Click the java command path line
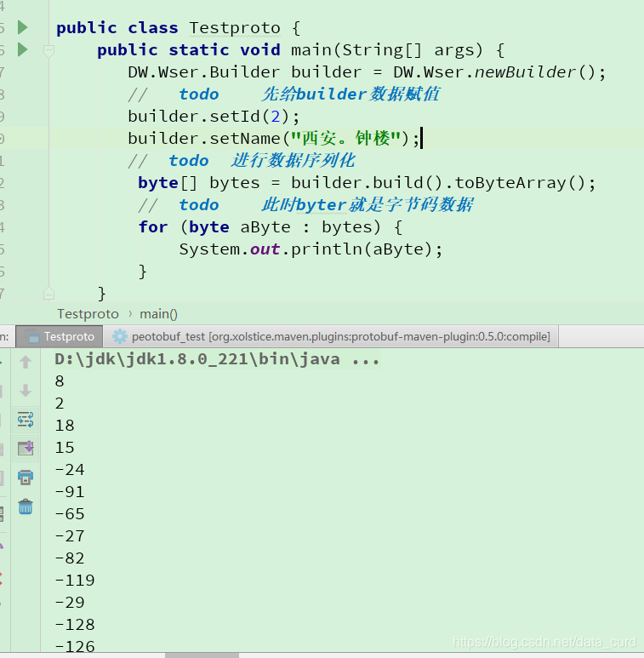 [x=217, y=359]
